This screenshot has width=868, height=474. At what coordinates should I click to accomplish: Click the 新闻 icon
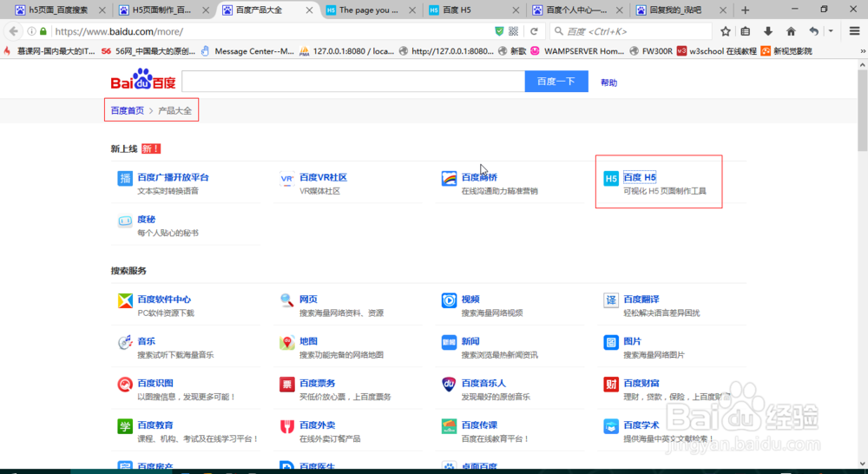pos(449,342)
